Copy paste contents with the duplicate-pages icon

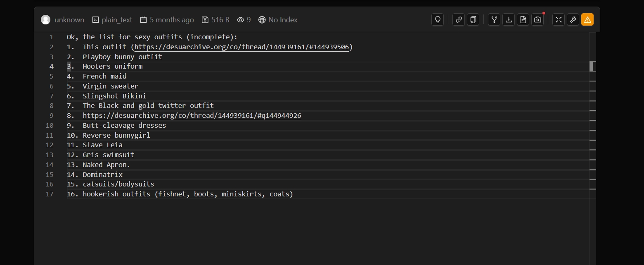[x=473, y=19]
